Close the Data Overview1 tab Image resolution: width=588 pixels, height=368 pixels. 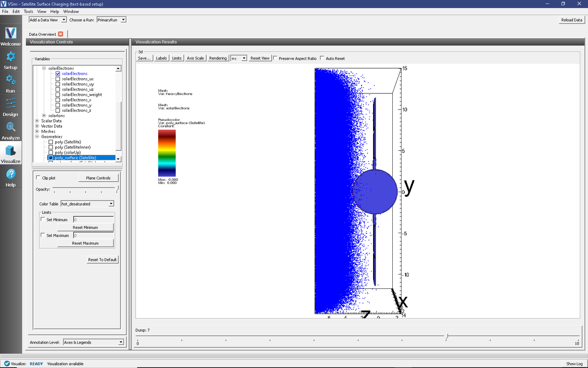point(61,34)
